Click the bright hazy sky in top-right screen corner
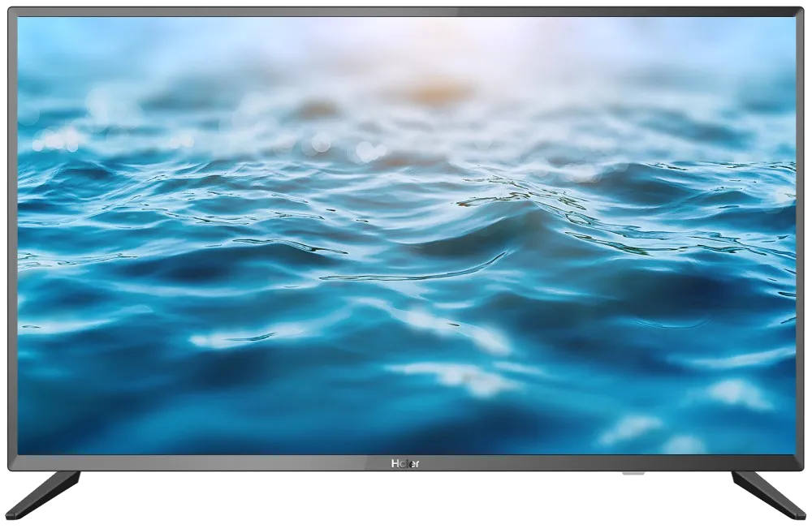The image size is (812, 529). [755, 41]
